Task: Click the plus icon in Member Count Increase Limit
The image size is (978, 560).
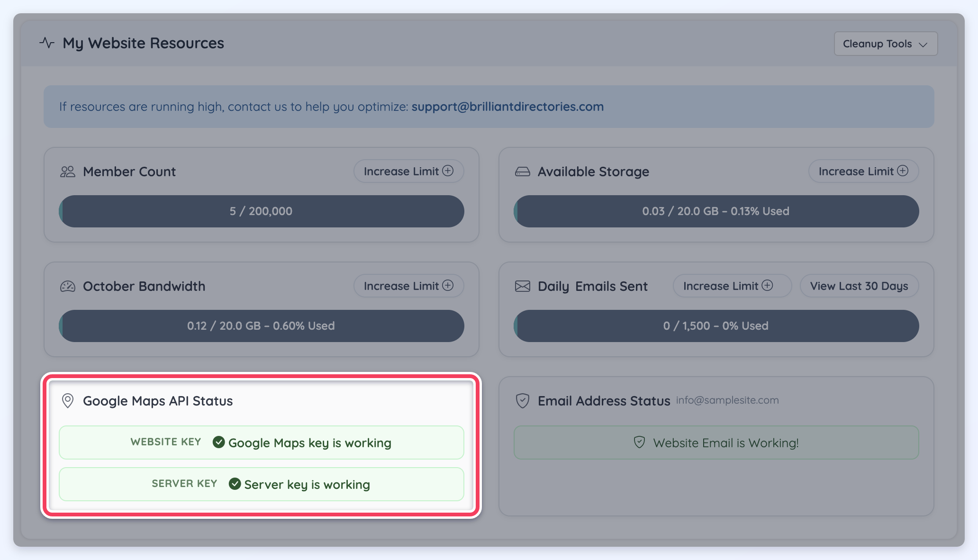Action: coord(448,171)
